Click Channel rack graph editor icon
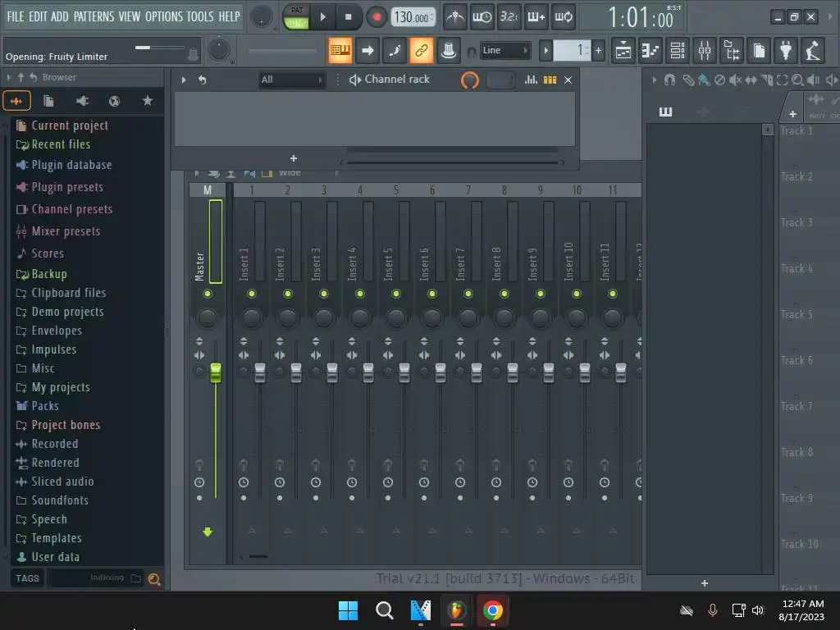Viewport: 840px width, 630px height. pos(531,80)
